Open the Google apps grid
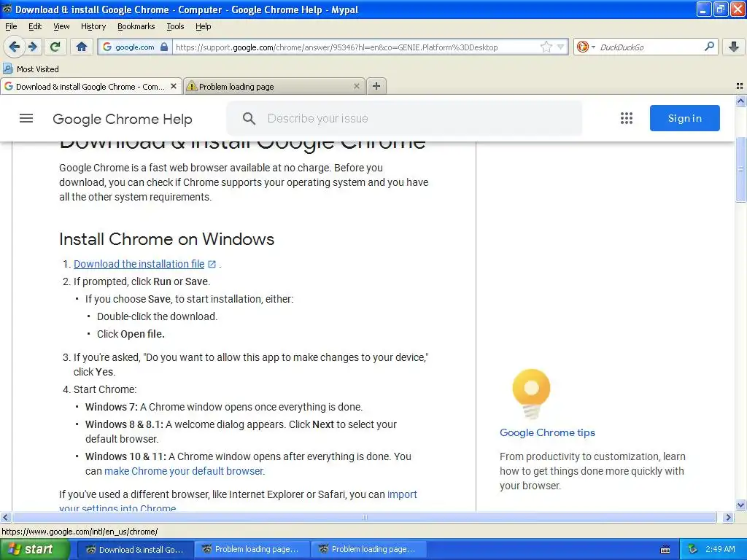The height and width of the screenshot is (560, 747). pos(627,118)
